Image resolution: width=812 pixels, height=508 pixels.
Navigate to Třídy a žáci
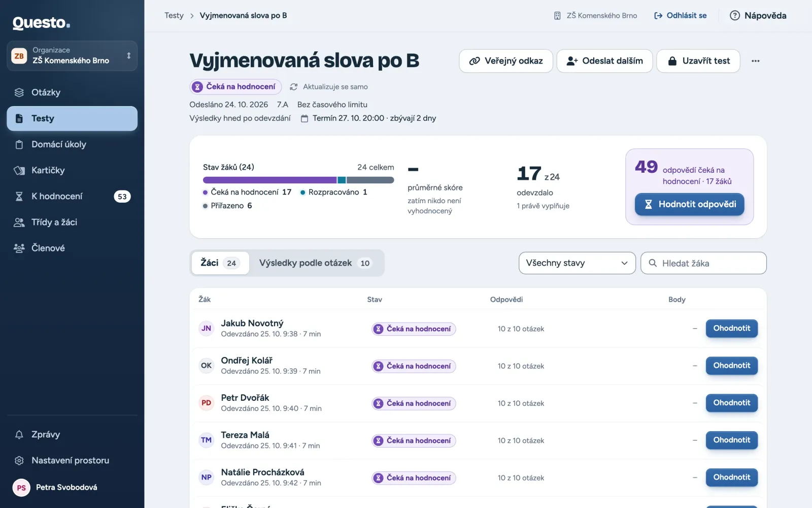coord(72,222)
